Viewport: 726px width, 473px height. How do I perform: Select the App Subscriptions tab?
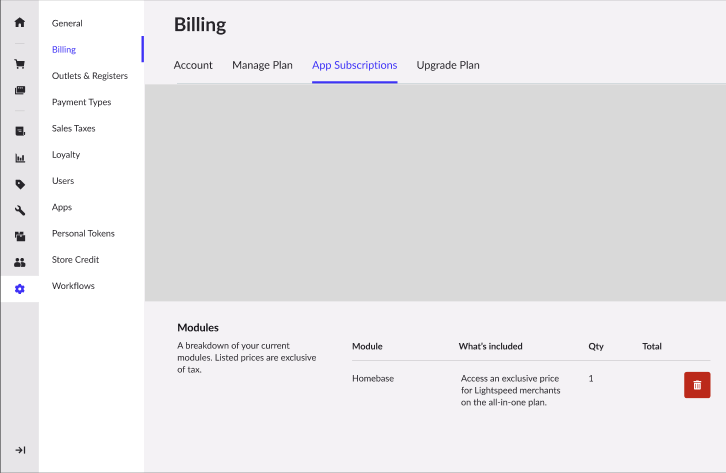354,65
